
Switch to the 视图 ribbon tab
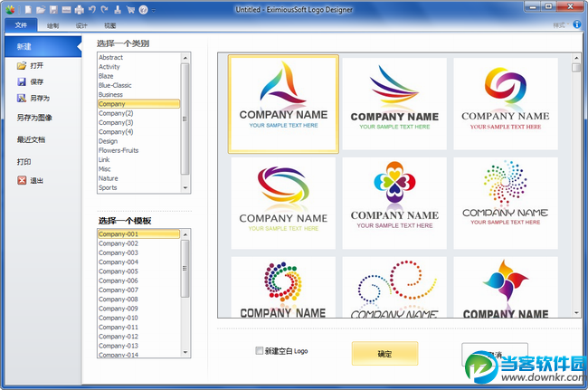pyautogui.click(x=109, y=25)
